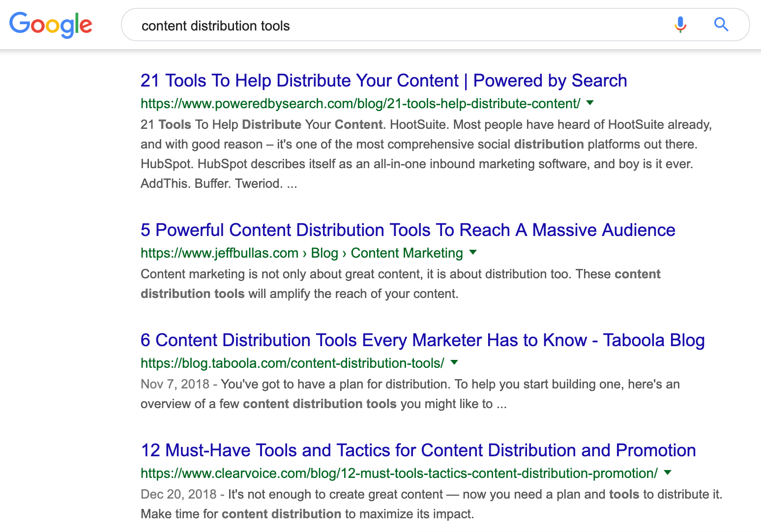
Task: Click the Google logo
Action: [x=51, y=25]
